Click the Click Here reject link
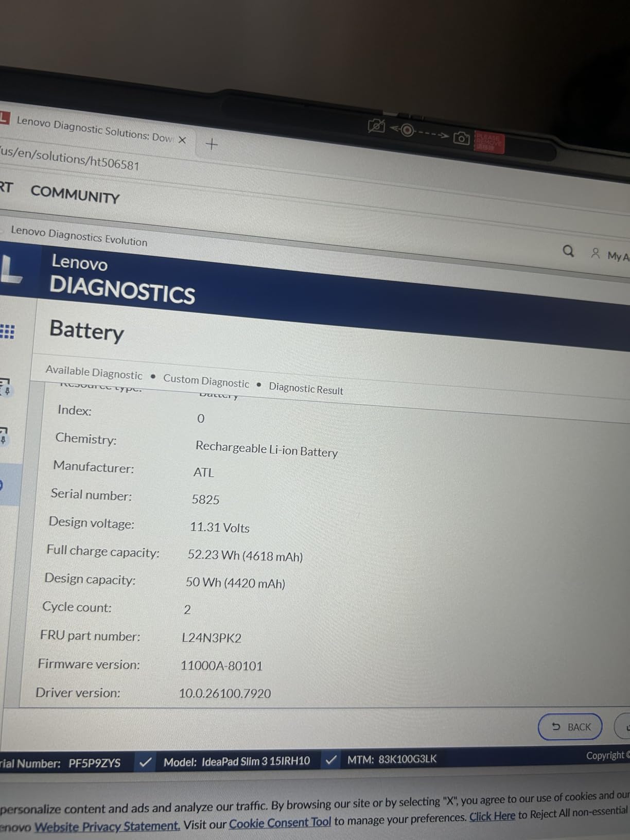 492,816
